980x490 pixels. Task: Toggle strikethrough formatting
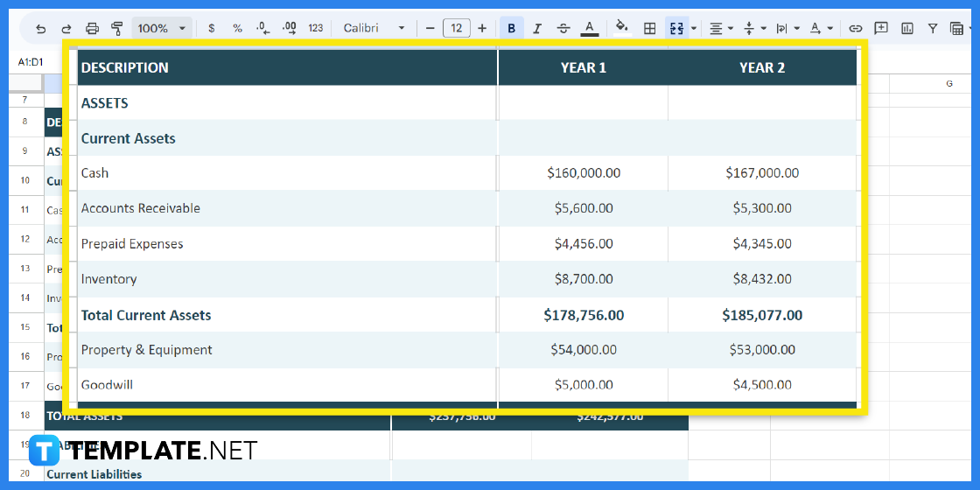pos(563,28)
